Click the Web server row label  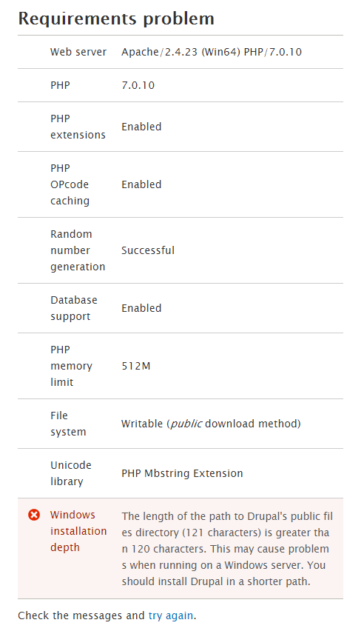[x=78, y=52]
